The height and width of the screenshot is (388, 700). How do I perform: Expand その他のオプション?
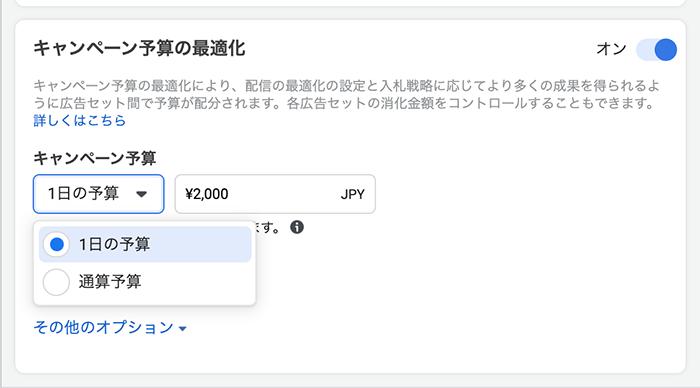coord(110,328)
